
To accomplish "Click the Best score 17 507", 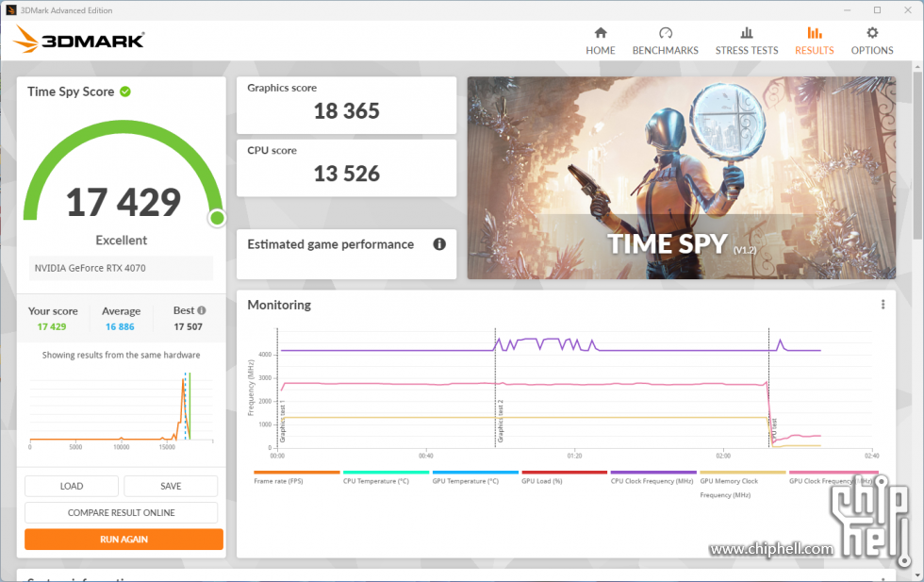I will (188, 326).
